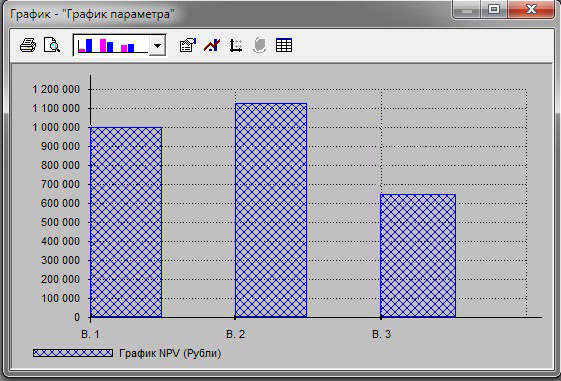
Task: Click the 1 200 000 axis value label
Action: (56, 89)
